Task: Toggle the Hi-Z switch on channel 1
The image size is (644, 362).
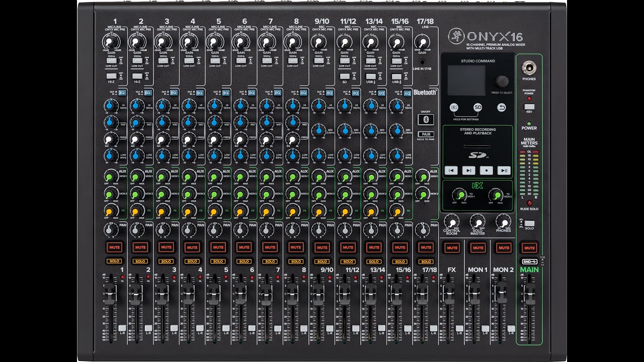Action: point(111,76)
